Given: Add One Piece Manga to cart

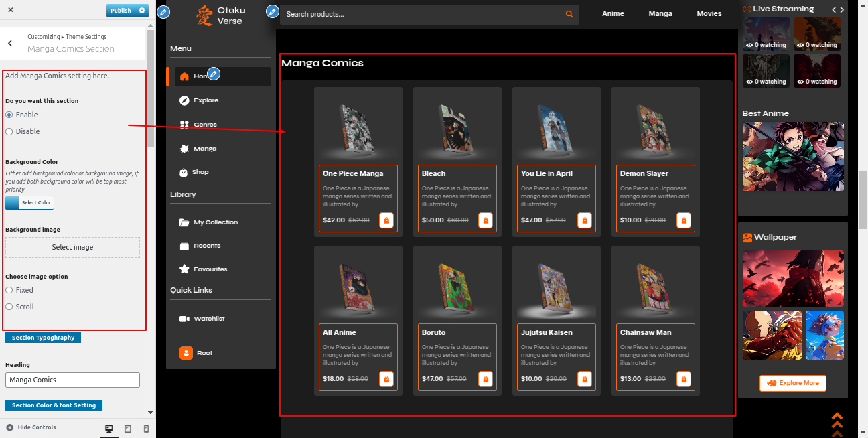Looking at the screenshot, I should coord(386,220).
